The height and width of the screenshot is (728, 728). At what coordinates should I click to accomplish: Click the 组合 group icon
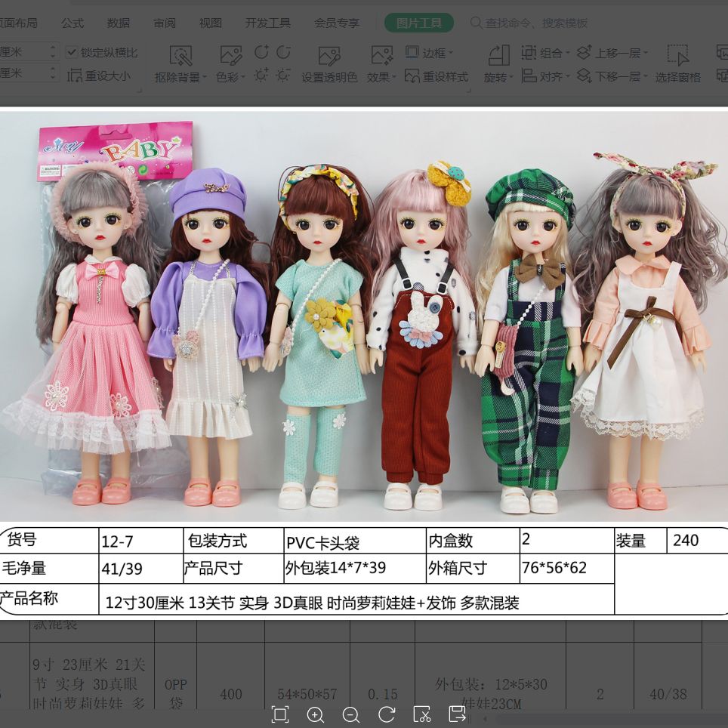pyautogui.click(x=529, y=52)
